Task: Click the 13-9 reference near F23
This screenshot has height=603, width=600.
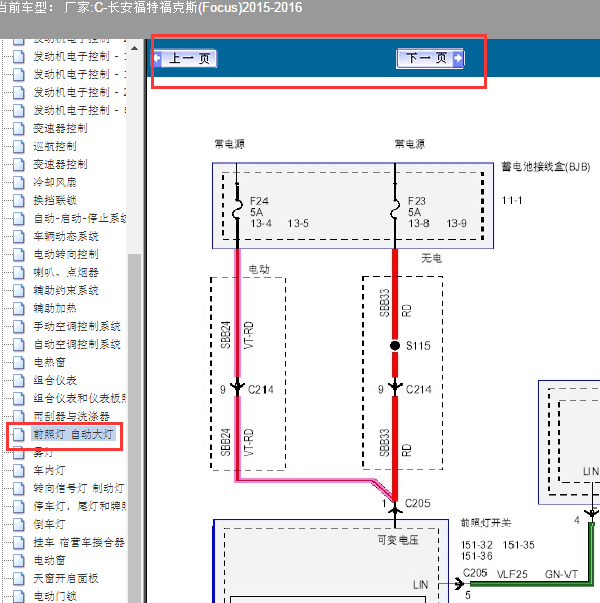Action: 457,223
